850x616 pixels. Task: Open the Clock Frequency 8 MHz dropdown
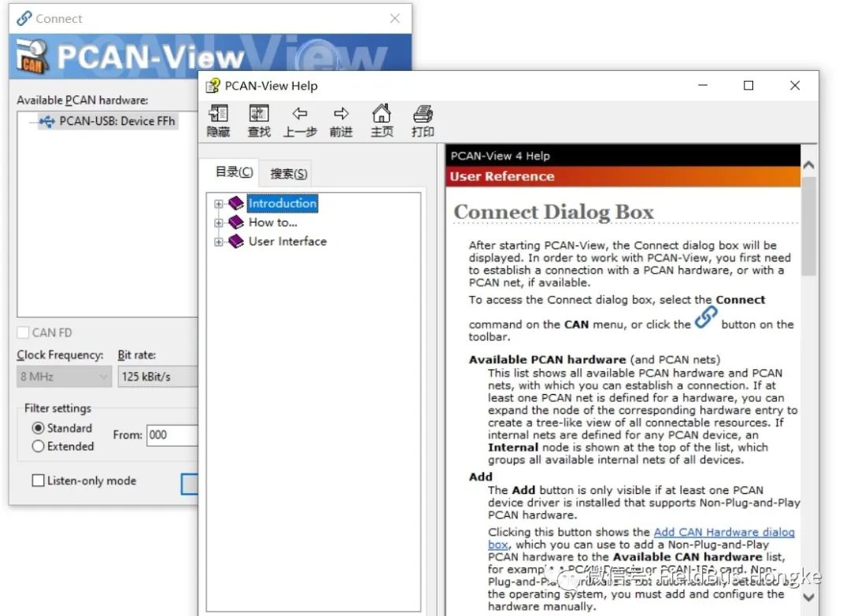64,377
